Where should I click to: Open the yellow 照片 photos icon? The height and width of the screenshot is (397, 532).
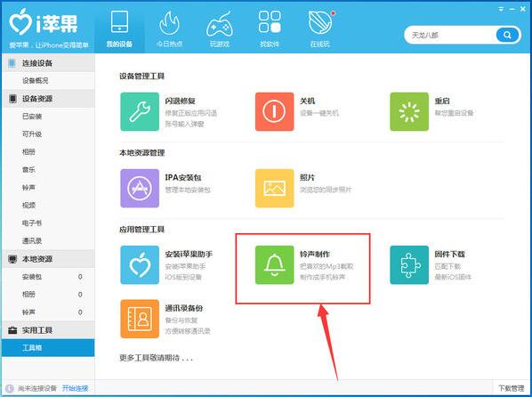275,188
